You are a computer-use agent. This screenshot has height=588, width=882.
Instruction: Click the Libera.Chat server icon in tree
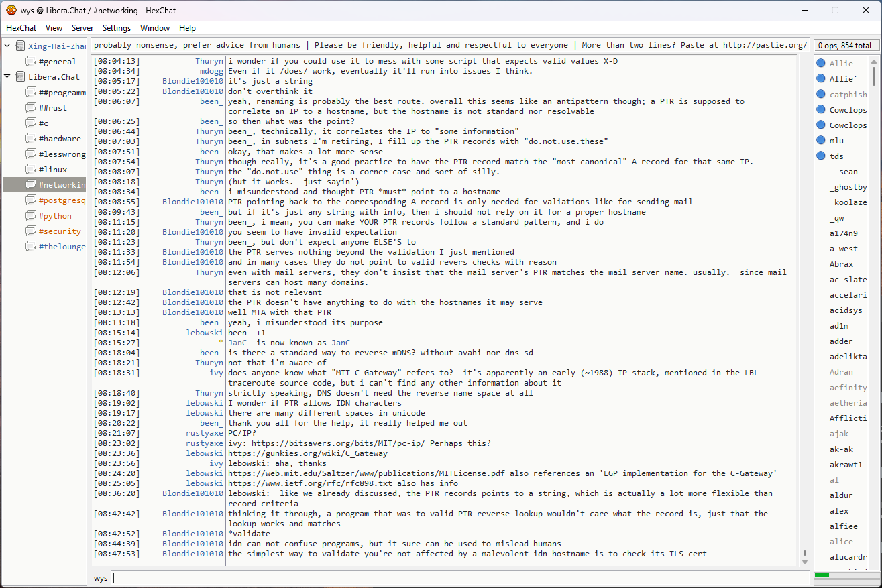(21, 77)
